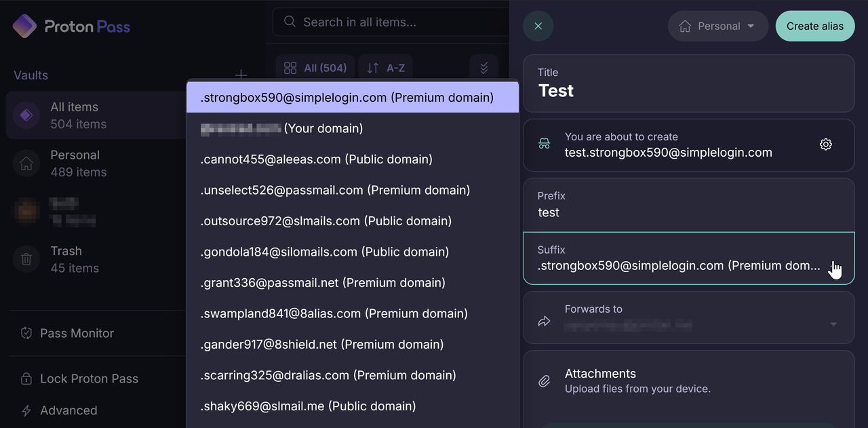
Task: Open Advanced options in sidebar
Action: pos(68,410)
